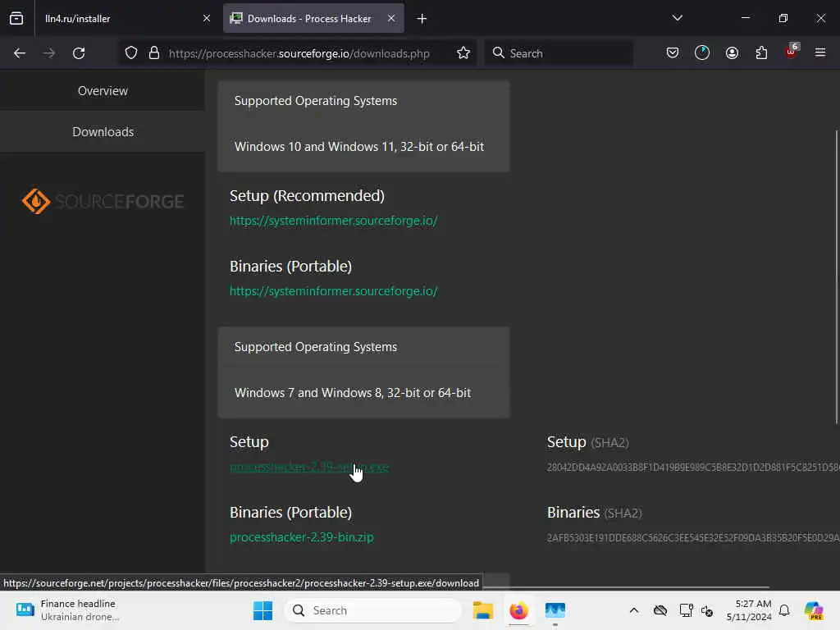
Task: Open the circular timer extension icon
Action: [702, 53]
